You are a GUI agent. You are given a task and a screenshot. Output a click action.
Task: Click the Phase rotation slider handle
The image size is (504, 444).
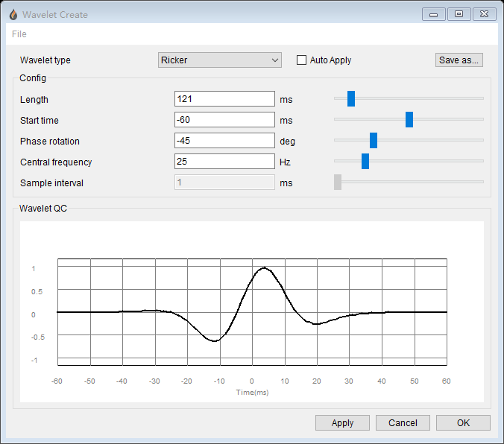pyautogui.click(x=374, y=140)
